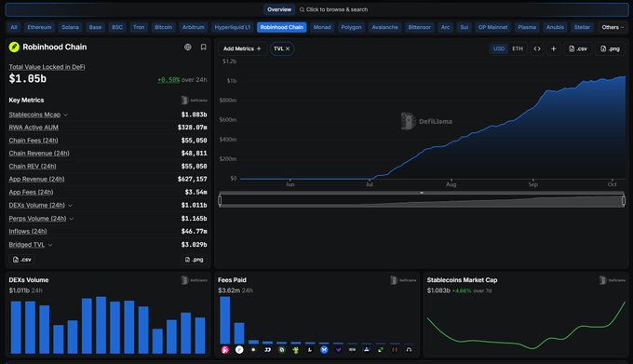Click the purple fox icon in Fees Paid

[x=338, y=350]
